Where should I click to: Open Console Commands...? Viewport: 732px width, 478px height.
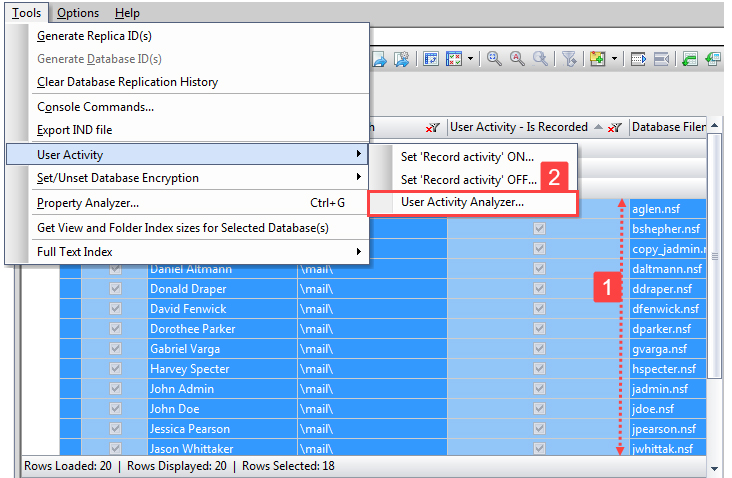point(95,107)
